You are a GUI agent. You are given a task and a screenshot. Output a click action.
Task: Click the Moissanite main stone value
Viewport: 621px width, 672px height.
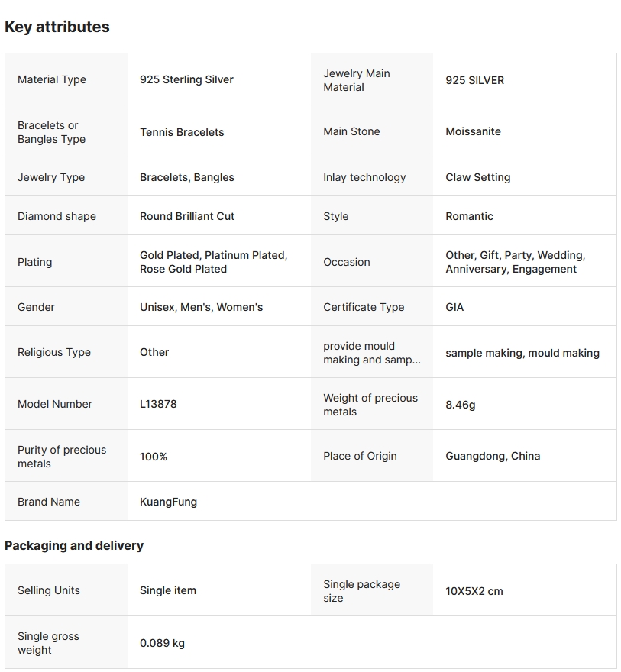(x=473, y=131)
